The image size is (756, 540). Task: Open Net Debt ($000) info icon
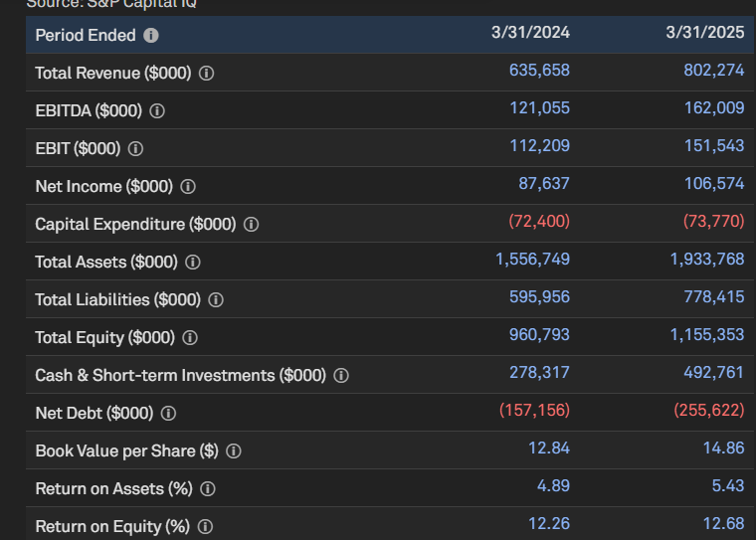coord(168,413)
